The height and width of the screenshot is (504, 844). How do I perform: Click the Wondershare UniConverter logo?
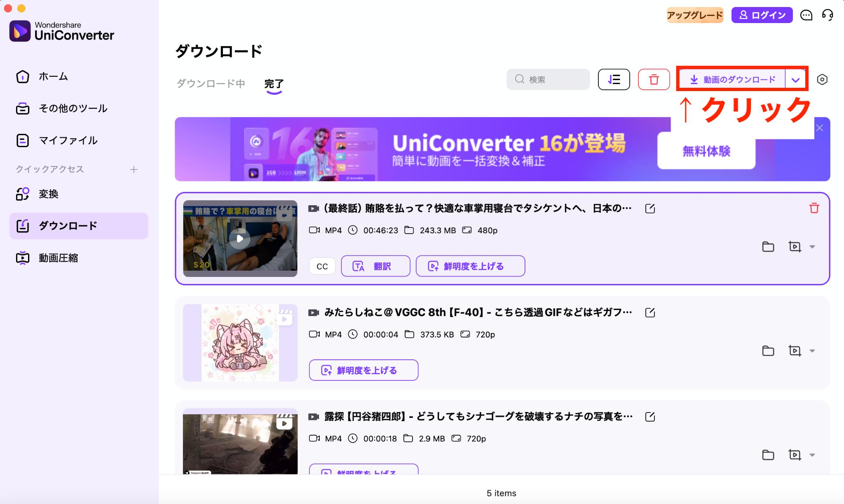tap(62, 31)
